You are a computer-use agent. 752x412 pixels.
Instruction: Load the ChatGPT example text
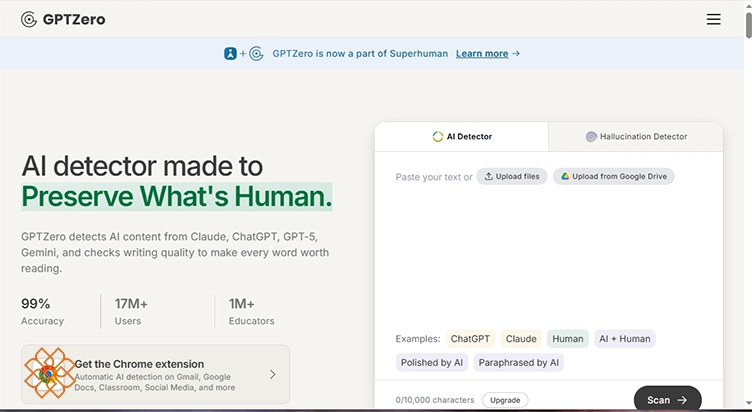pyautogui.click(x=470, y=339)
